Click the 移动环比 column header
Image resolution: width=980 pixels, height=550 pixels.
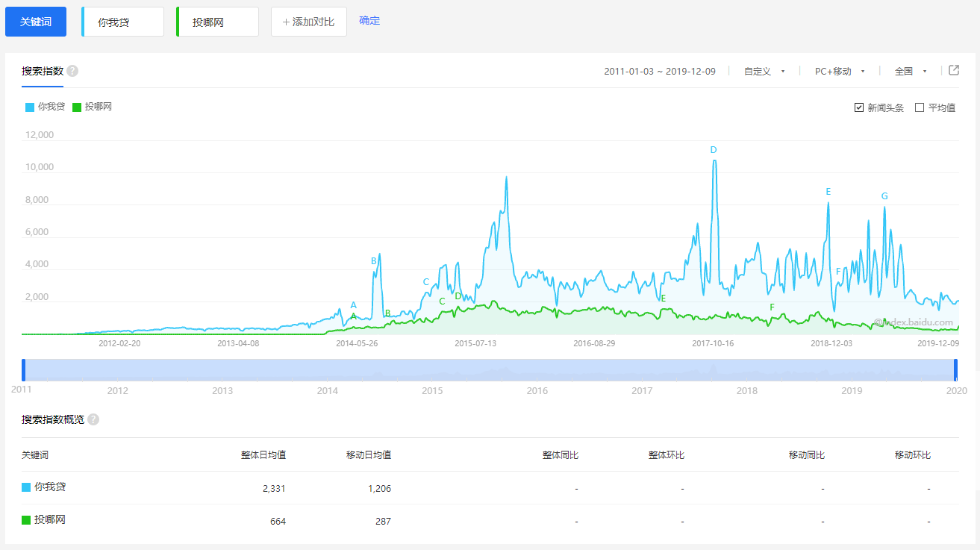click(913, 455)
